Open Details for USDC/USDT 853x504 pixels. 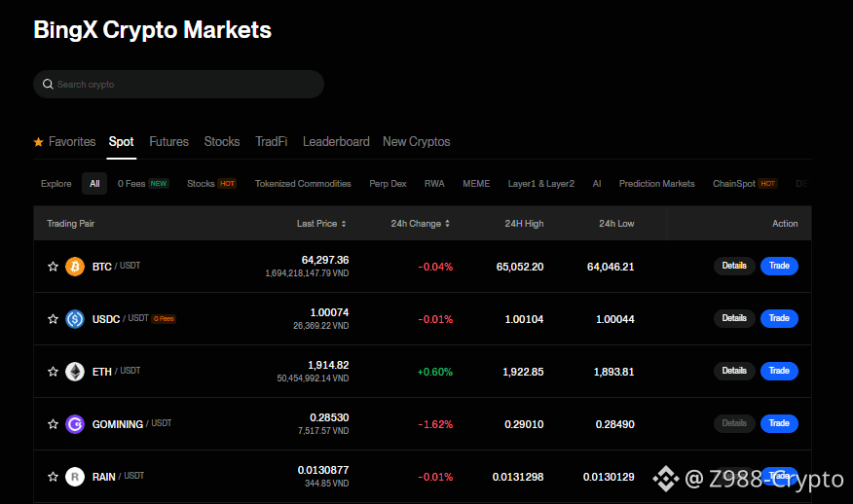pyautogui.click(x=734, y=318)
